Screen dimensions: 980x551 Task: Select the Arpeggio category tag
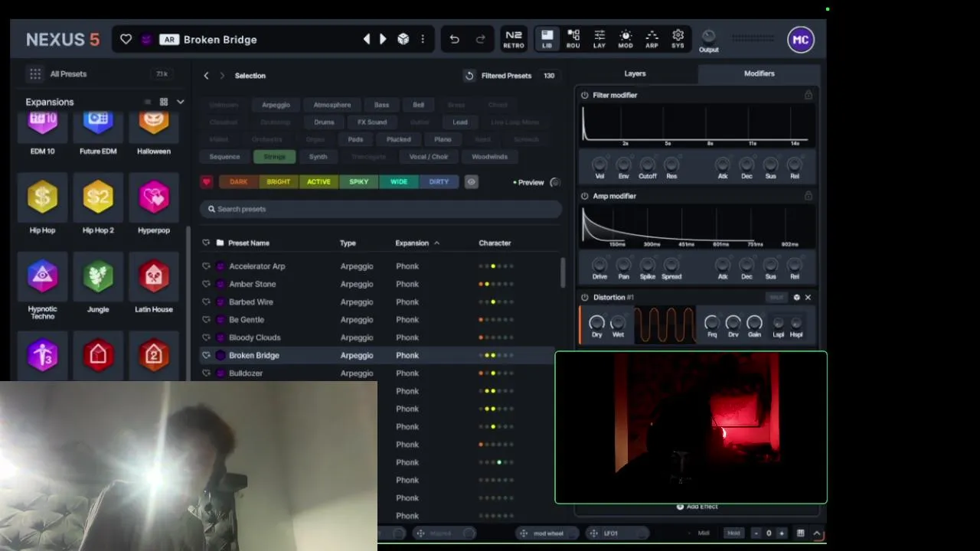[276, 105]
